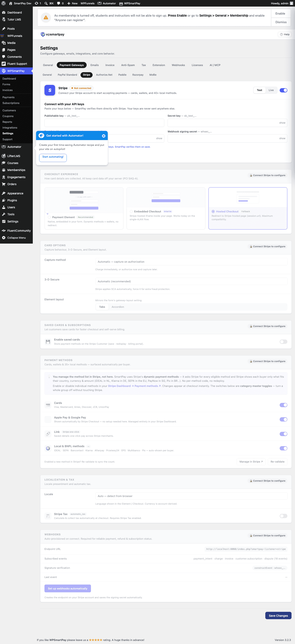This screenshot has width=295, height=644.
Task: Open Appearance brush icon in sidebar
Action: [x=4, y=193]
